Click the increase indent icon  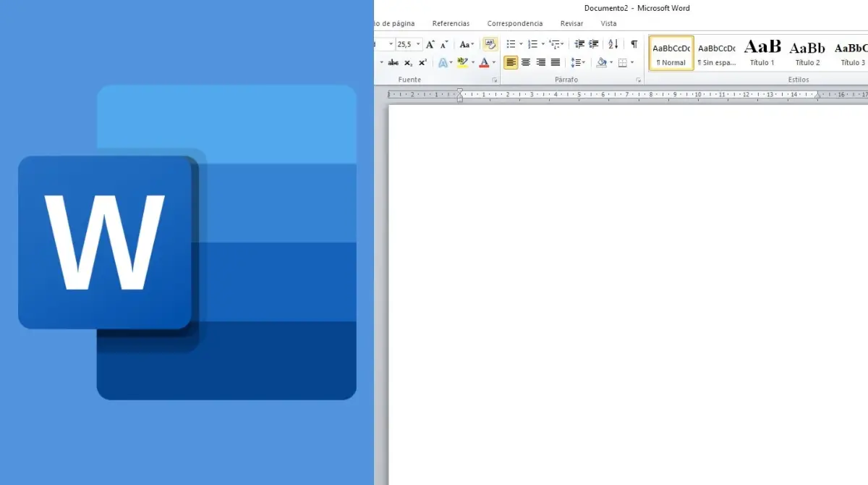pyautogui.click(x=594, y=44)
